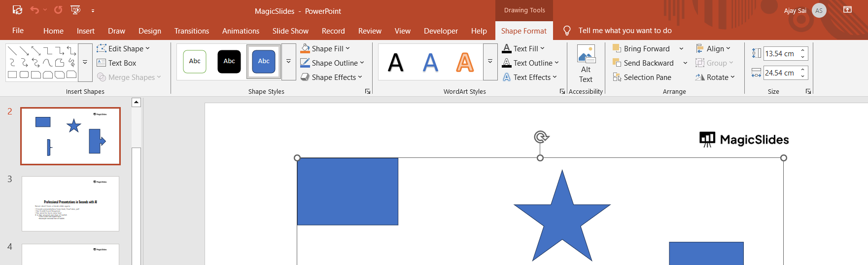Viewport: 868px width, 265px height.
Task: Switch to the Review tab
Action: (370, 31)
